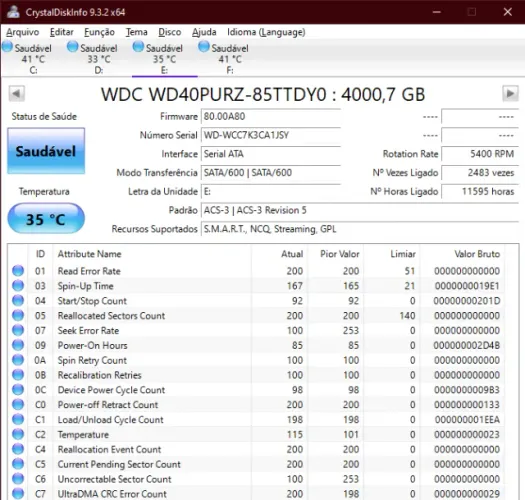Click status orb for Start/Stop Count
The image size is (525, 500).
[x=18, y=300]
